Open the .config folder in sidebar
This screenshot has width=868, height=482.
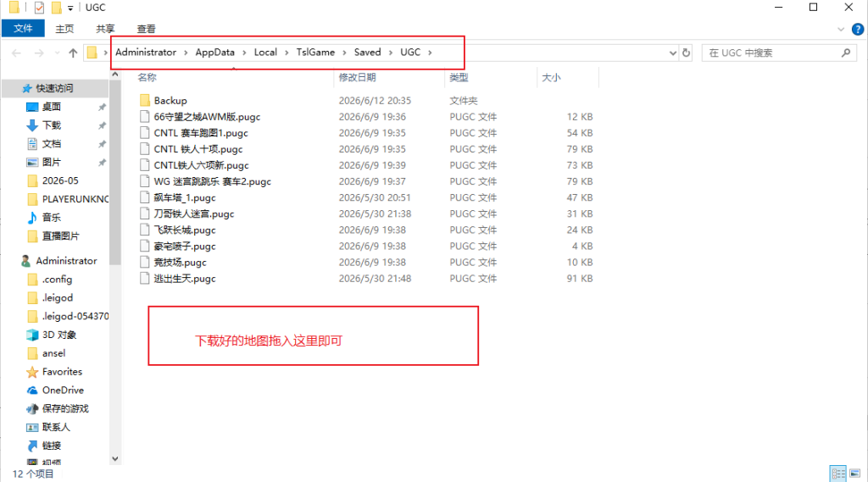(57, 280)
